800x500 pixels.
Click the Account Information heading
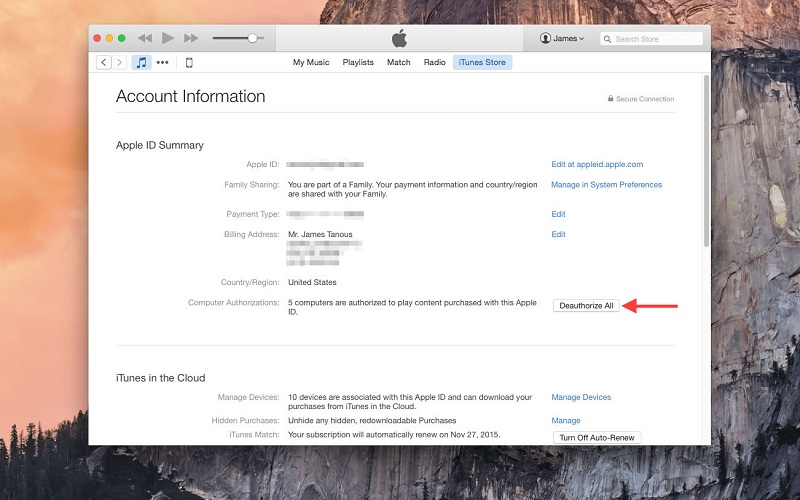[190, 96]
